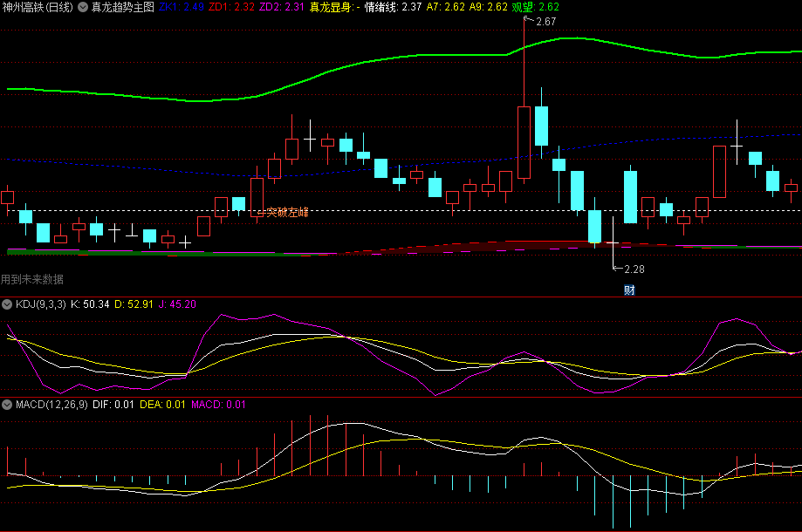Click the D: 52.91 value
Image resolution: width=802 pixels, height=532 pixels.
click(134, 304)
